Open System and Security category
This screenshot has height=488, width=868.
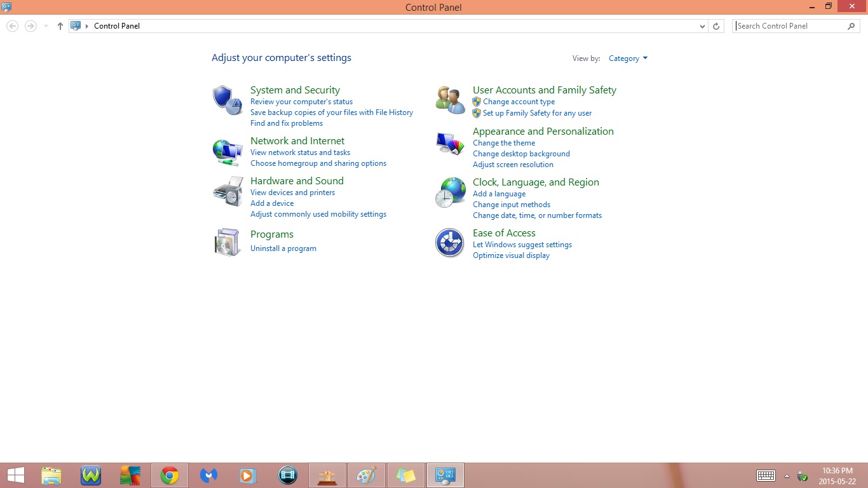295,90
